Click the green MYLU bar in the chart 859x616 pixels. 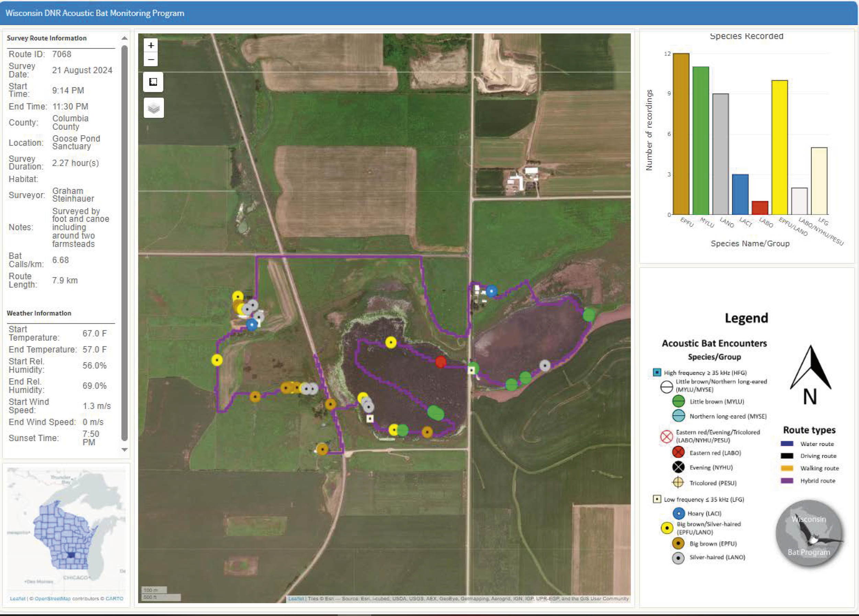(701, 141)
